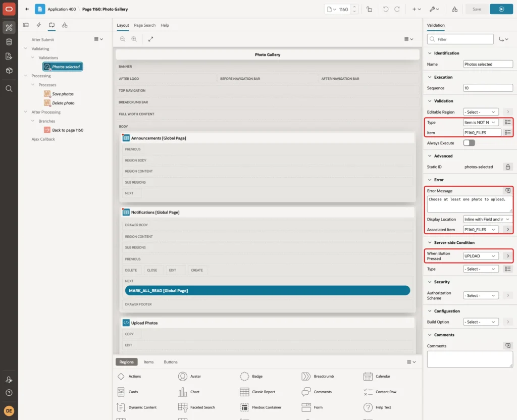Increment the page number stepper up
Viewport: 517px width, 420px height.
pos(354,7)
